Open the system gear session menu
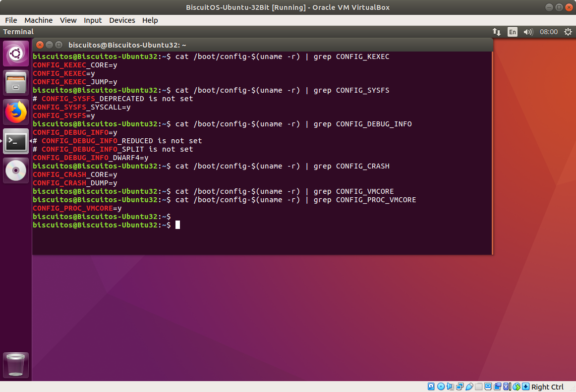576x392 pixels. click(567, 32)
